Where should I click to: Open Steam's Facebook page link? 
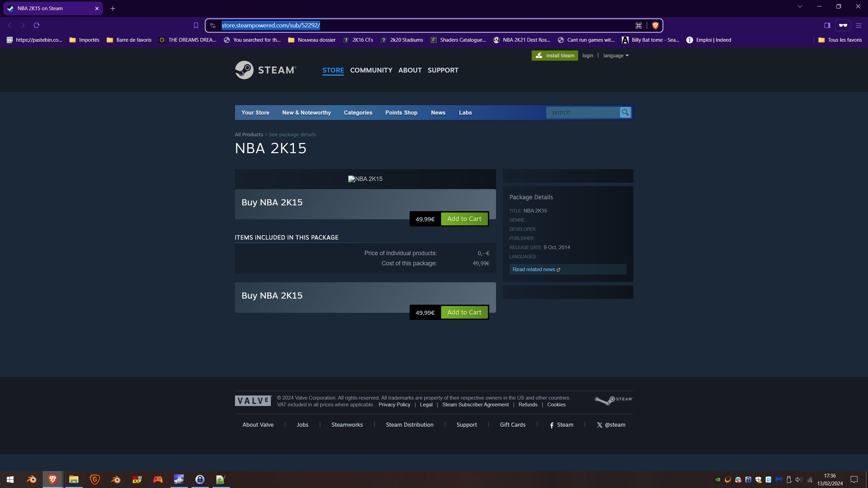click(561, 425)
